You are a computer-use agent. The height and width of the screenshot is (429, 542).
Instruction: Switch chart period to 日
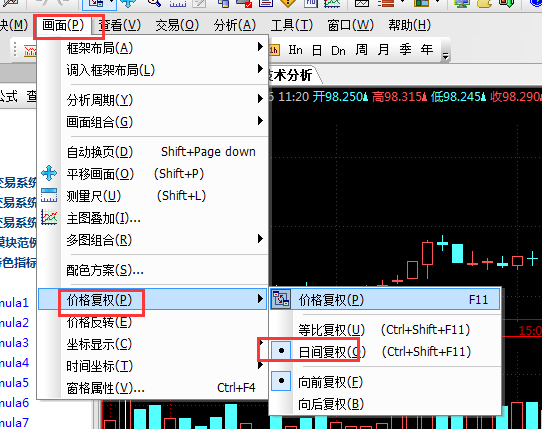[x=317, y=50]
